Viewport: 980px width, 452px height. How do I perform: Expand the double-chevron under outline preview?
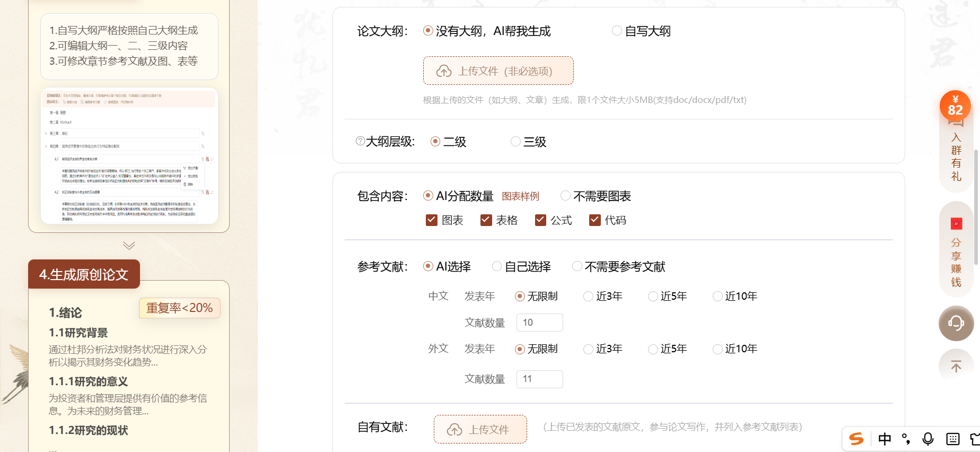click(x=129, y=245)
